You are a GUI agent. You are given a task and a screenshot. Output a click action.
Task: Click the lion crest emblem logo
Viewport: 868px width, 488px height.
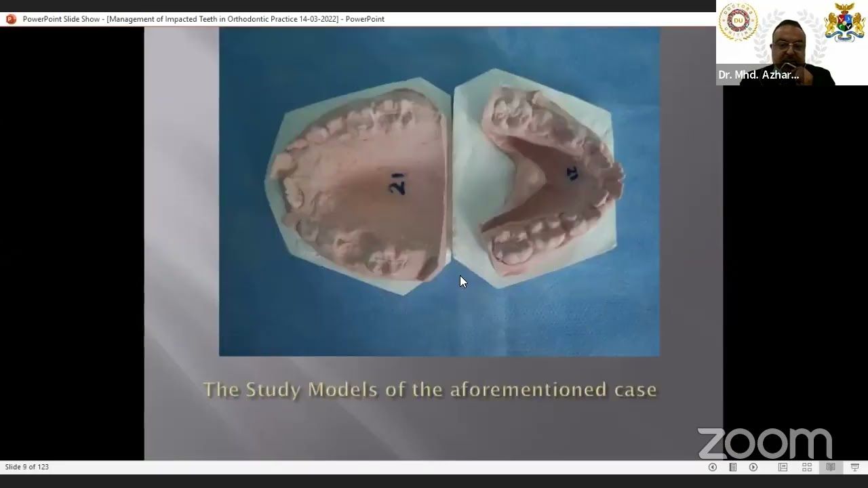click(844, 22)
